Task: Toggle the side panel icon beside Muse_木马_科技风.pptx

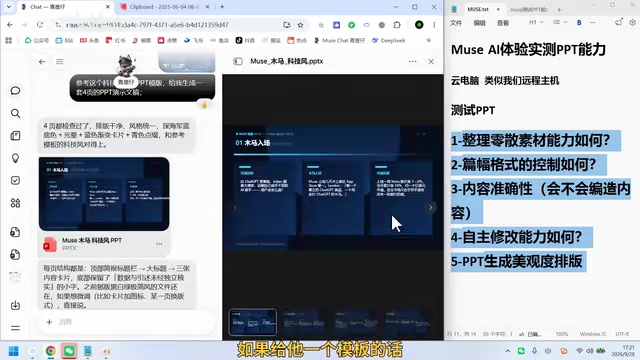Action: pyautogui.click(x=238, y=61)
